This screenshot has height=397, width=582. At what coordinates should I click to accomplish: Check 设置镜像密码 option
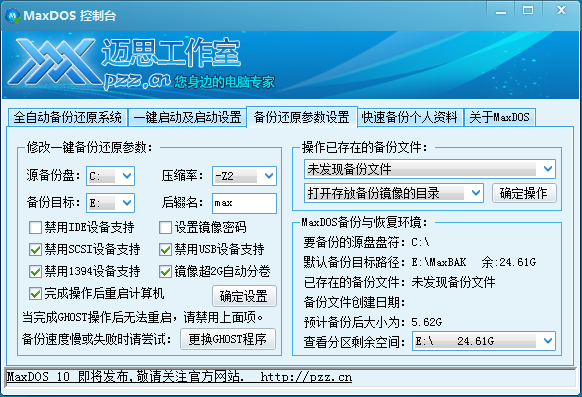(166, 227)
